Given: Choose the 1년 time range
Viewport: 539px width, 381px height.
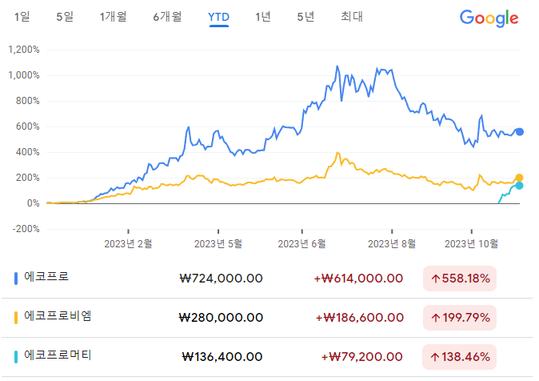Looking at the screenshot, I should pyautogui.click(x=263, y=17).
